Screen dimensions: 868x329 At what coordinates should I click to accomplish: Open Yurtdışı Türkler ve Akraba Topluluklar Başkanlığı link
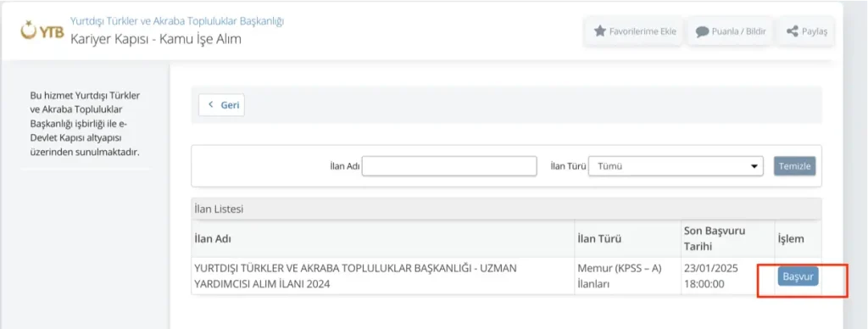(x=177, y=21)
